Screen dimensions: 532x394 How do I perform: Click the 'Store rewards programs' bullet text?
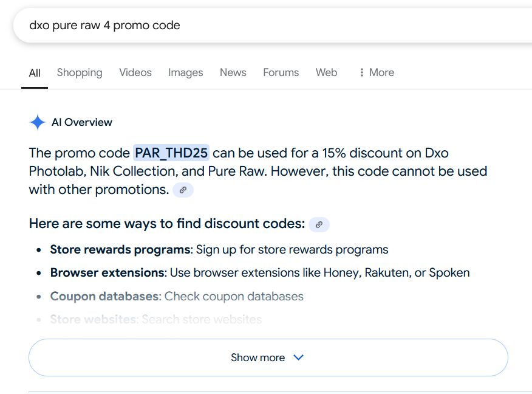click(120, 249)
